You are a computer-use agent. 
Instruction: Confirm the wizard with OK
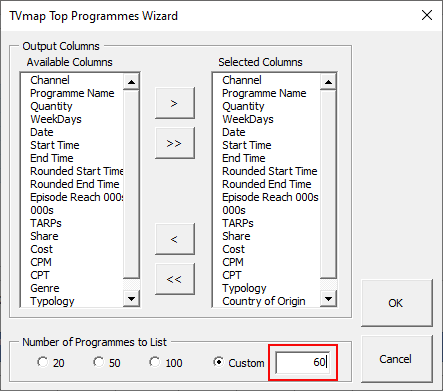pos(397,303)
